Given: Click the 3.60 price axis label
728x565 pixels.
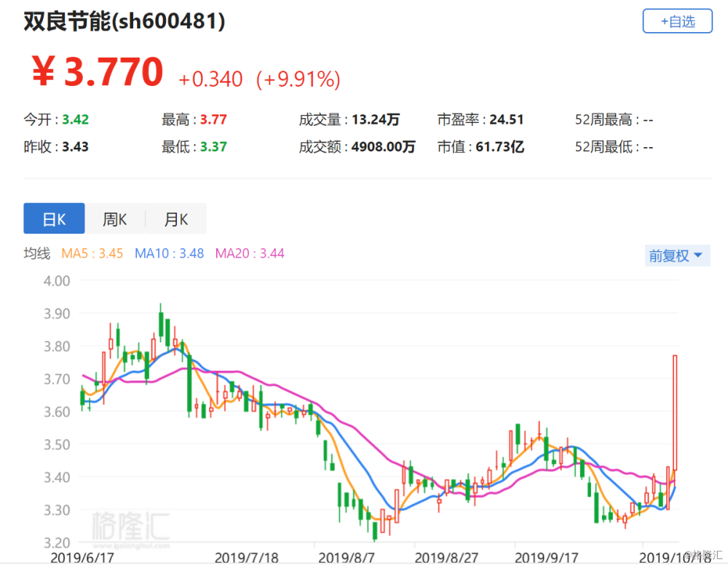Looking at the screenshot, I should 57,412.
